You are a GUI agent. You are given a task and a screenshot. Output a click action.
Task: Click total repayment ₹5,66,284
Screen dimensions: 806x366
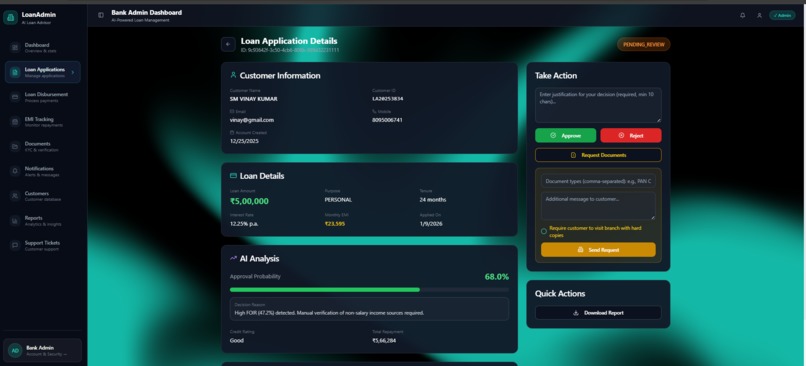click(384, 340)
